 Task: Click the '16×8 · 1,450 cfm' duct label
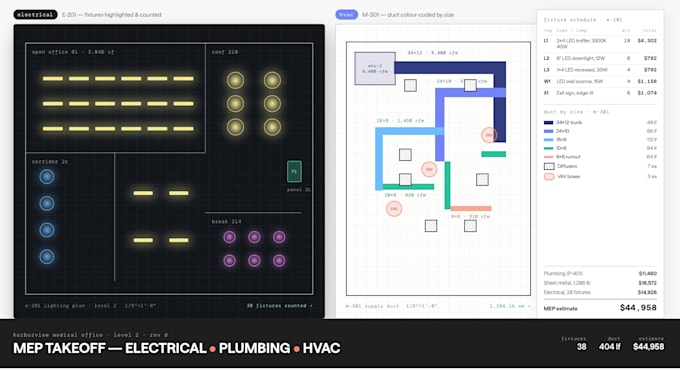pyautogui.click(x=400, y=121)
